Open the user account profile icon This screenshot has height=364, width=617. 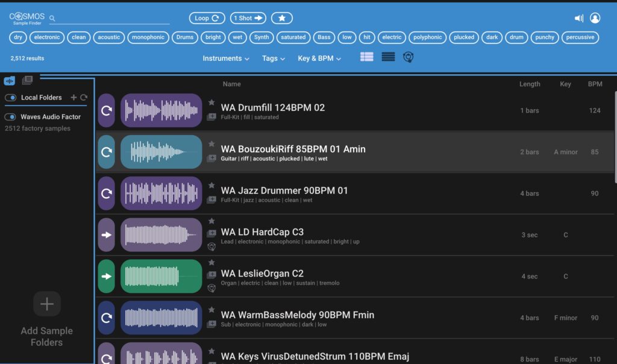click(x=595, y=19)
